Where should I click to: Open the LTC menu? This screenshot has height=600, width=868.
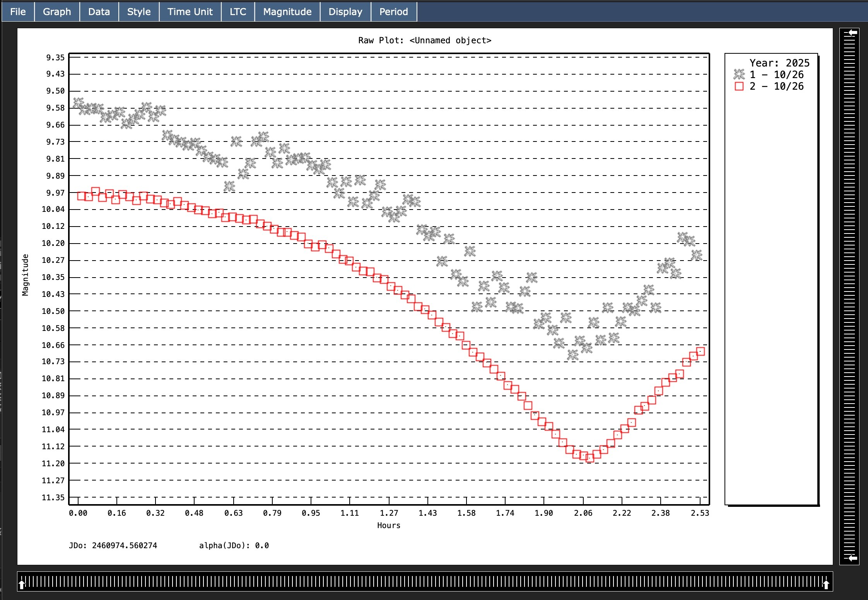[x=238, y=12]
